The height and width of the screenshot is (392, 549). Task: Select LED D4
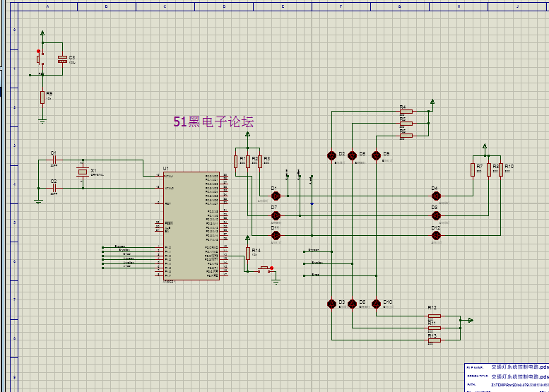435,196
